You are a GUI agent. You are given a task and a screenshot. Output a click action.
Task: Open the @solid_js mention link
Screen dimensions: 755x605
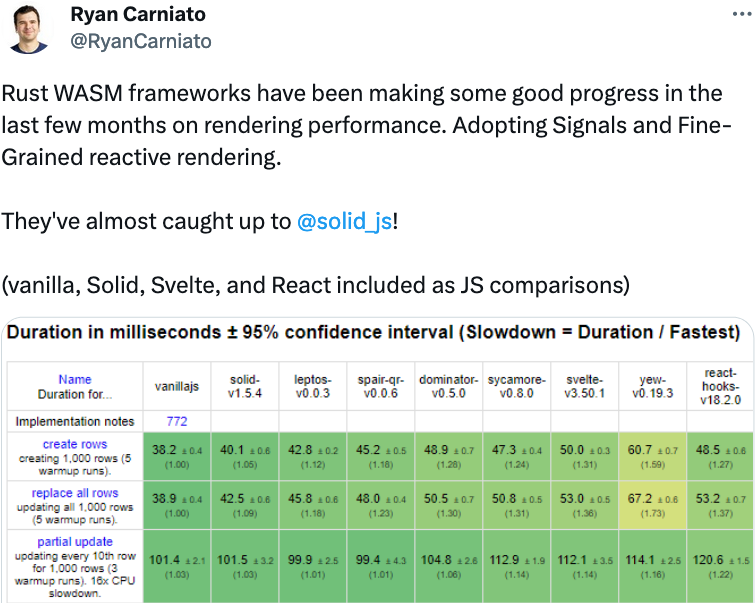coord(345,221)
